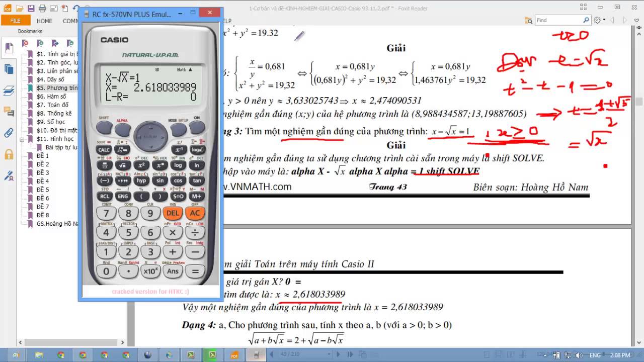
Task: Click the heart icon at ribbon right end
Action: tap(637, 20)
